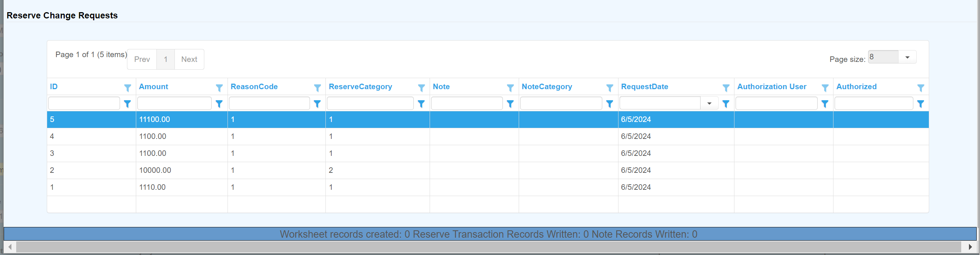Click the filter icon in Amount column header
Screen dimensions: 980x255
(219, 88)
